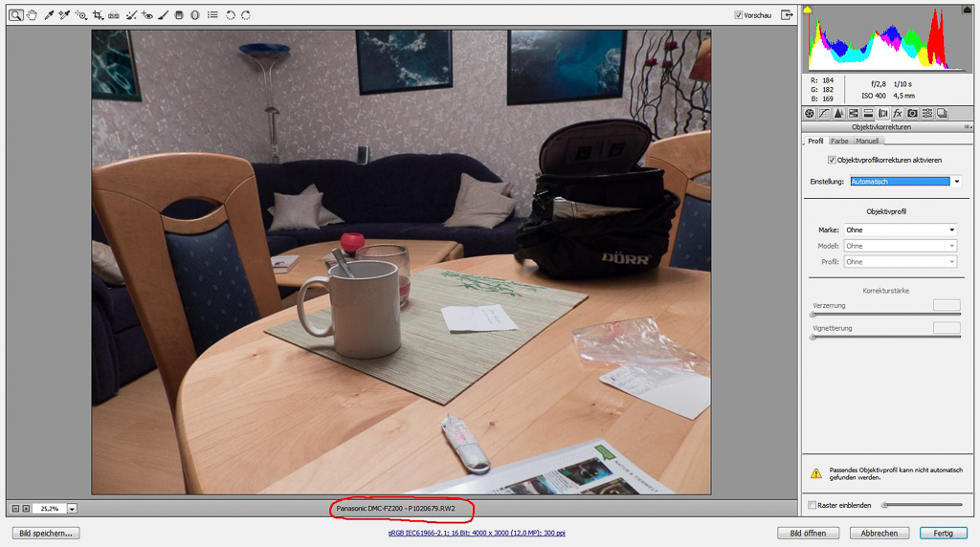Open the Snapshots panel icon

[x=942, y=113]
